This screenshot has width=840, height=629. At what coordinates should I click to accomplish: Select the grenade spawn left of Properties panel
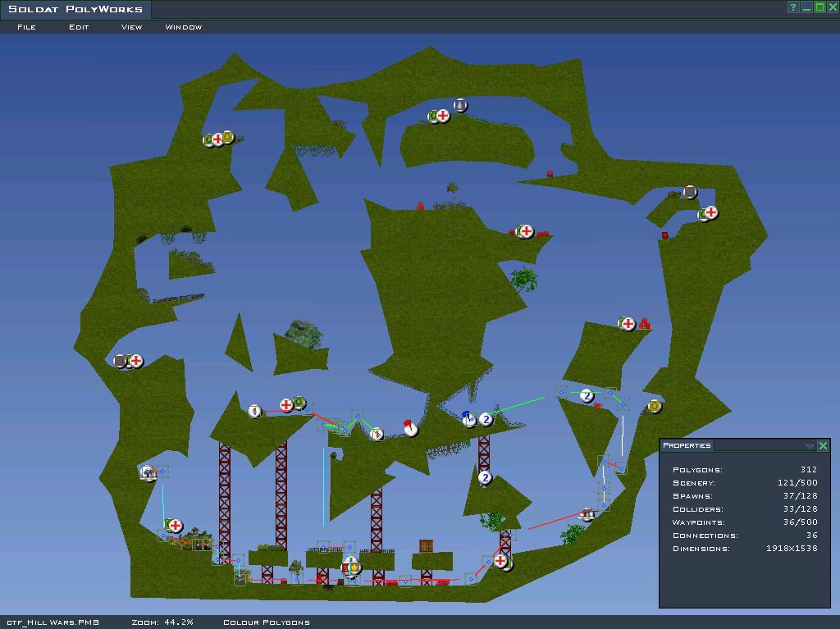coord(655,406)
